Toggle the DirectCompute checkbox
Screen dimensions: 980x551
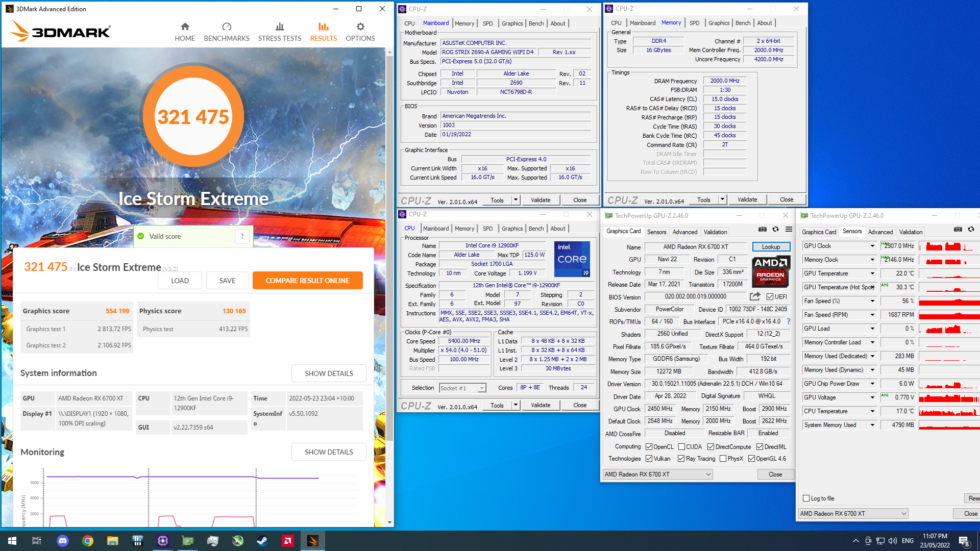point(710,447)
